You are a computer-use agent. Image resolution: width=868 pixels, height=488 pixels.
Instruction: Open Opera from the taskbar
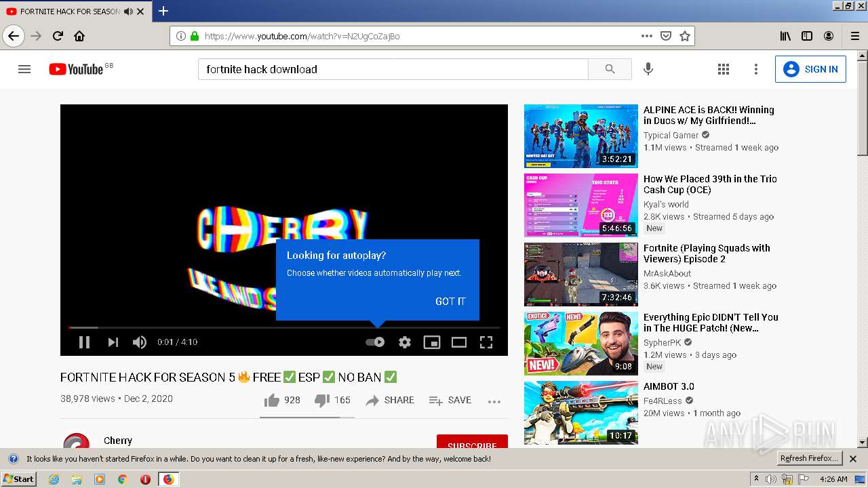145,479
